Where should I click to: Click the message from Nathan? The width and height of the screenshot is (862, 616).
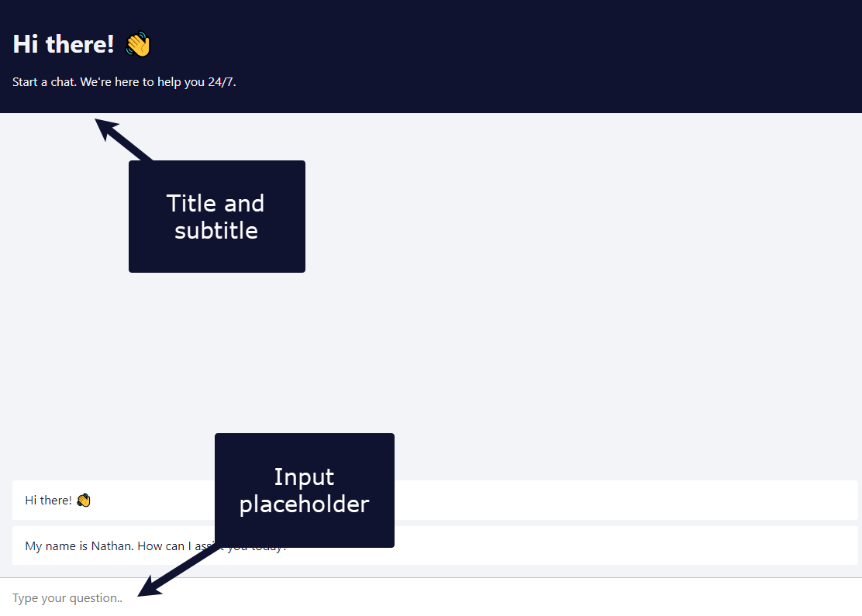155,545
